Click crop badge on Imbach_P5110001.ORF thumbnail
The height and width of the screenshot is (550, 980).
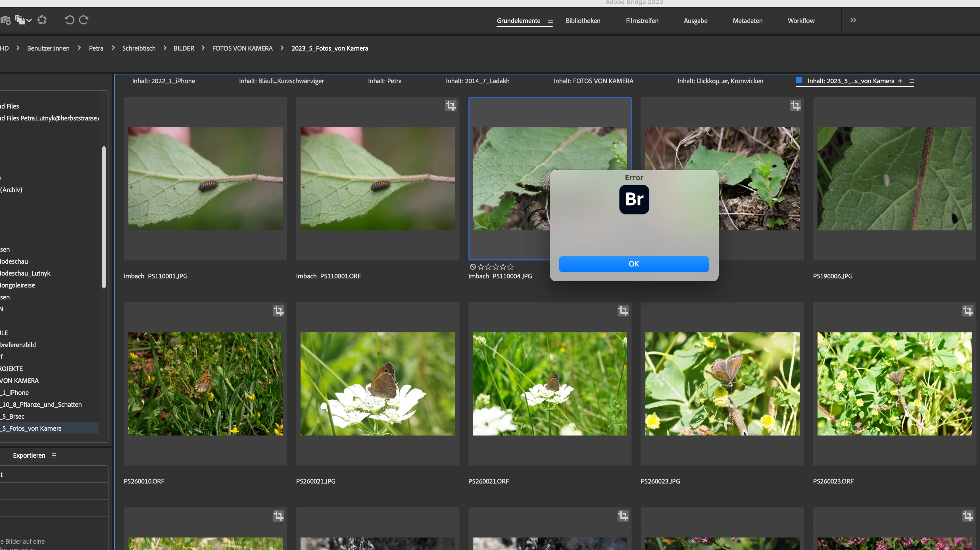451,106
